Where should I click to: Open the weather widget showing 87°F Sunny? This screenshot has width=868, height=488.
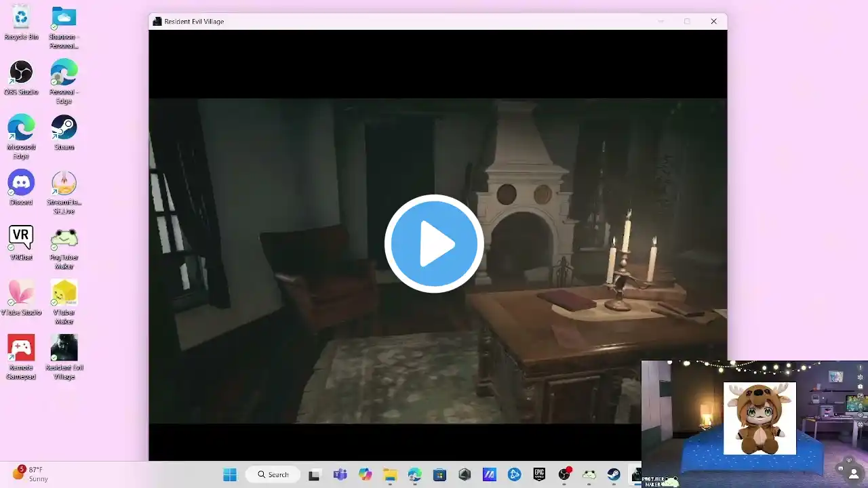31,474
